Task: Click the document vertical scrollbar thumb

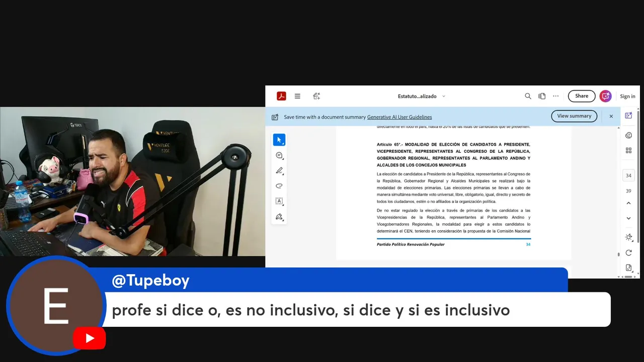Action: tap(618, 254)
